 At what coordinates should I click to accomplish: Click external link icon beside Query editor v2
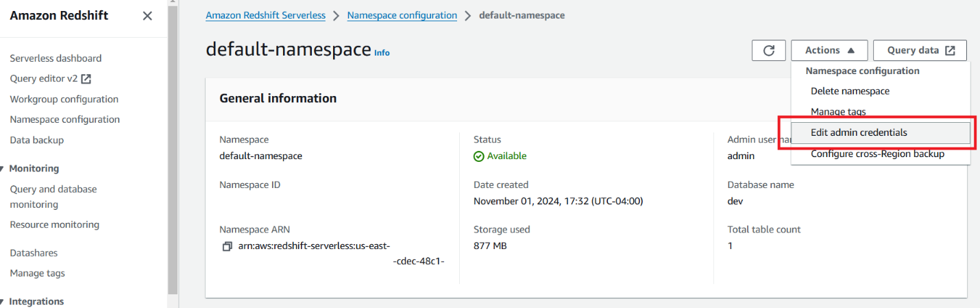[x=86, y=79]
